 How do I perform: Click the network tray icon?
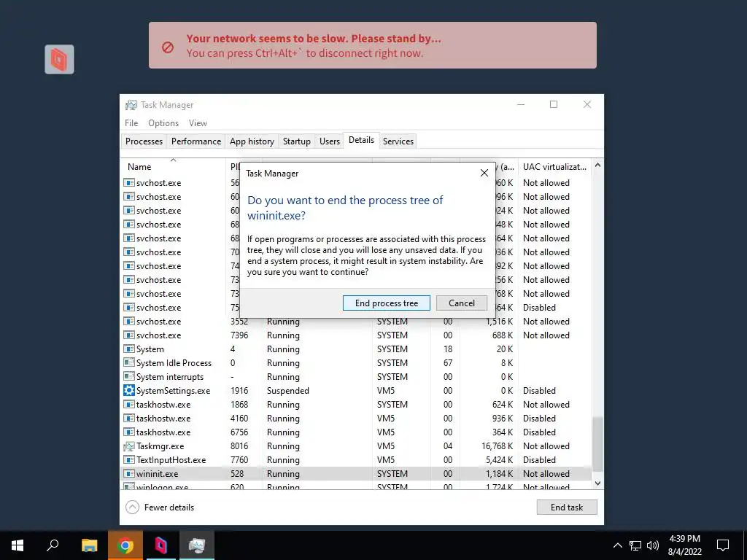635,545
